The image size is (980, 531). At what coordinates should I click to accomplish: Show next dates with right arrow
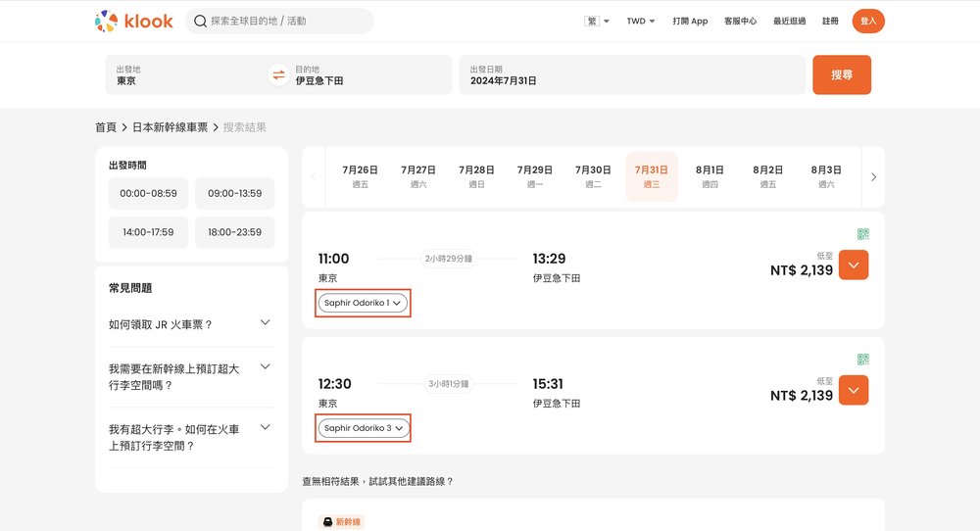[x=873, y=177]
